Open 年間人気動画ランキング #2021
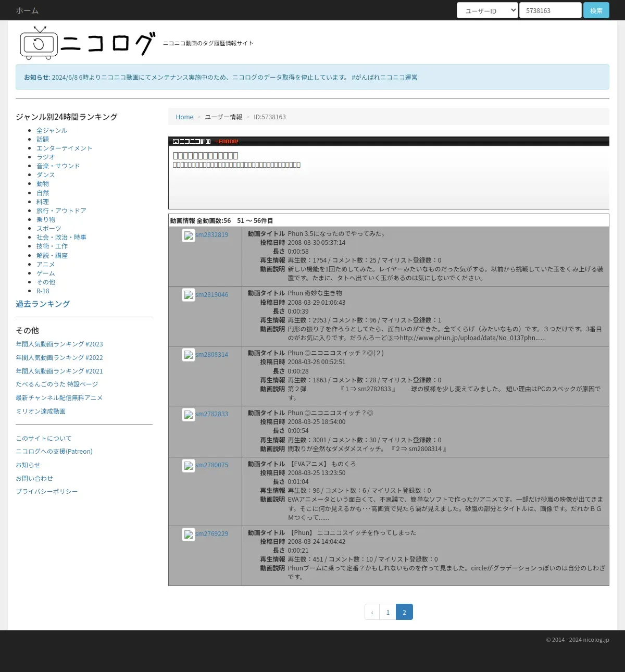The width and height of the screenshot is (625, 672). point(59,371)
